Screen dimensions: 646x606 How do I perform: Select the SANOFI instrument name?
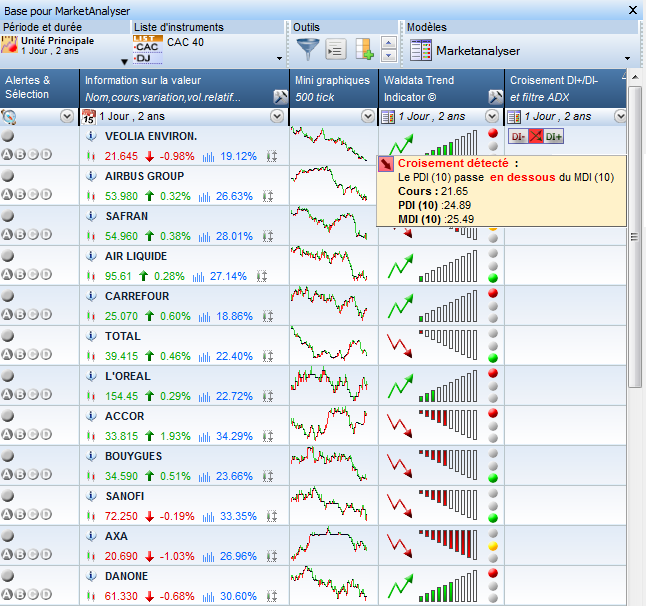[x=125, y=496]
